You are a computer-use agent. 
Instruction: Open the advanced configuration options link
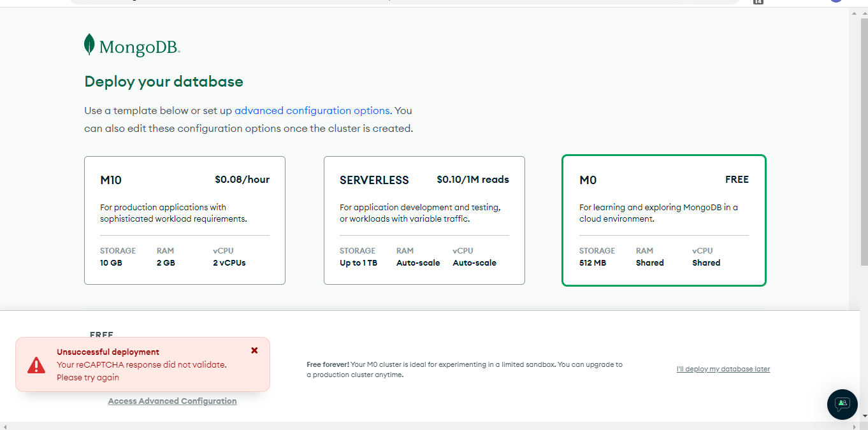tap(312, 111)
